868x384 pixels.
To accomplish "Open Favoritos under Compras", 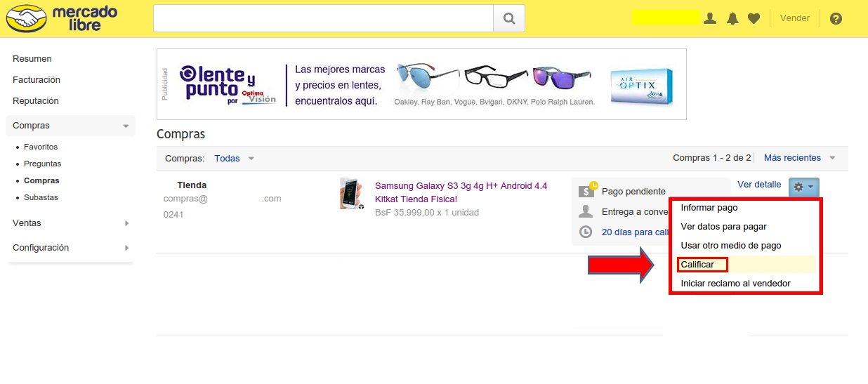I will tap(41, 147).
